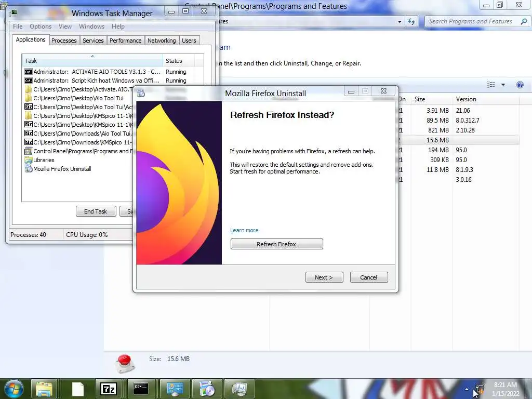Select the program row sized 821 MB

[458, 130]
